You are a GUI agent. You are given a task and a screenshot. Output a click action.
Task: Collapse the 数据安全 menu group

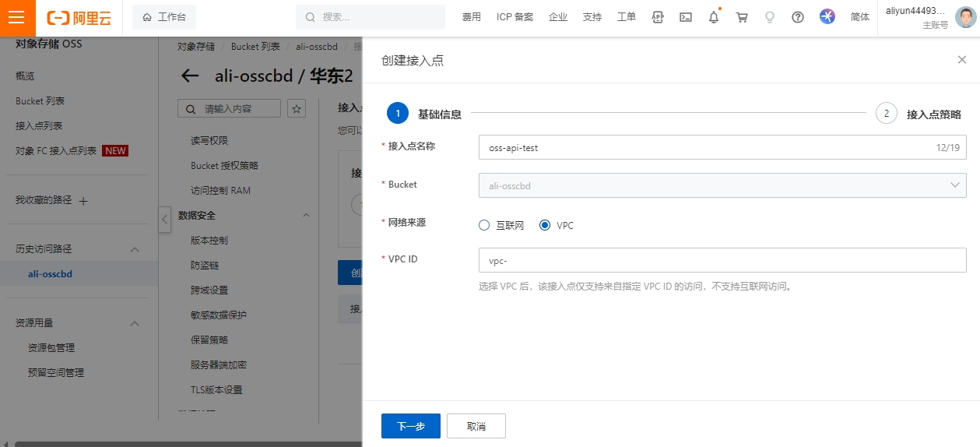click(x=306, y=216)
